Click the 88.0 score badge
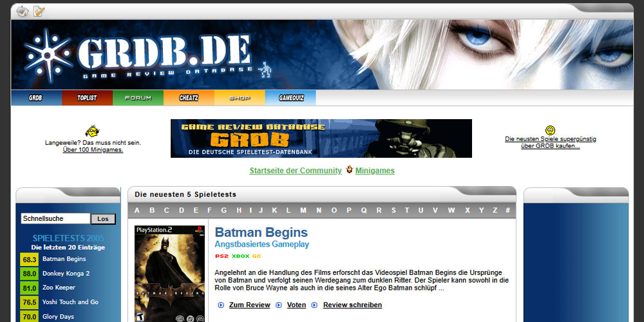The image size is (644, 322). (29, 274)
